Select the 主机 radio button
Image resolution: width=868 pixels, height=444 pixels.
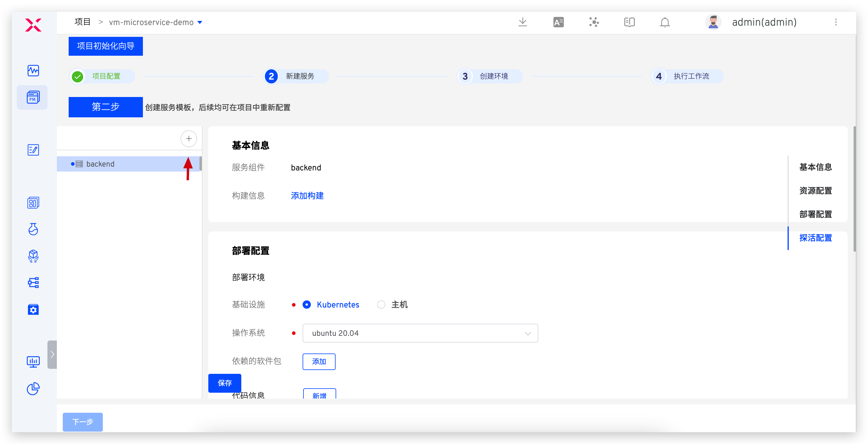[x=381, y=305]
